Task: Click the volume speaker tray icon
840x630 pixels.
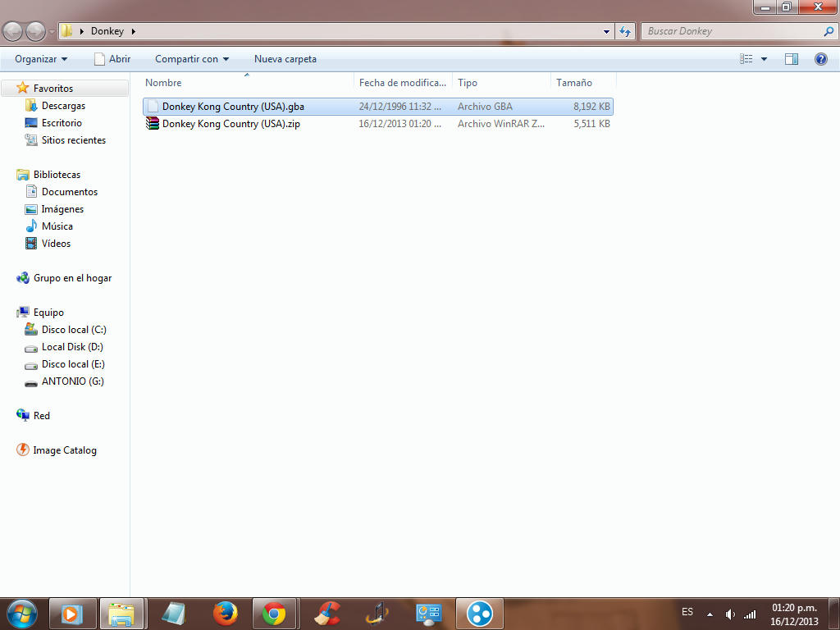Action: click(x=730, y=614)
